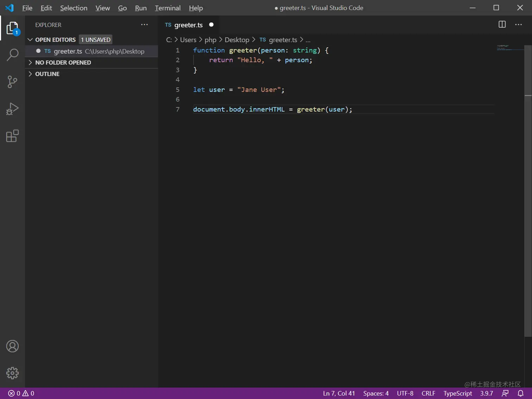This screenshot has width=532, height=399.
Task: Split the editor to the right
Action: click(502, 24)
